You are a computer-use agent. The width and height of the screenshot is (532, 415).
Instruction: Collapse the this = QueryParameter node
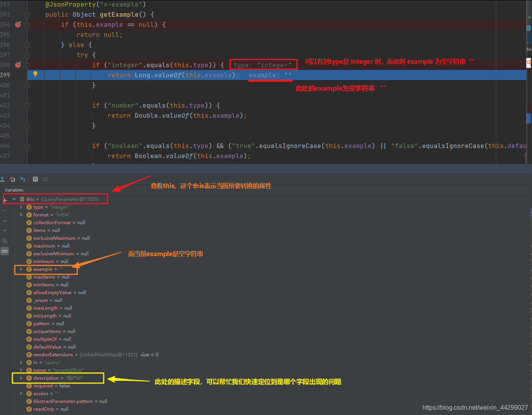(14, 199)
